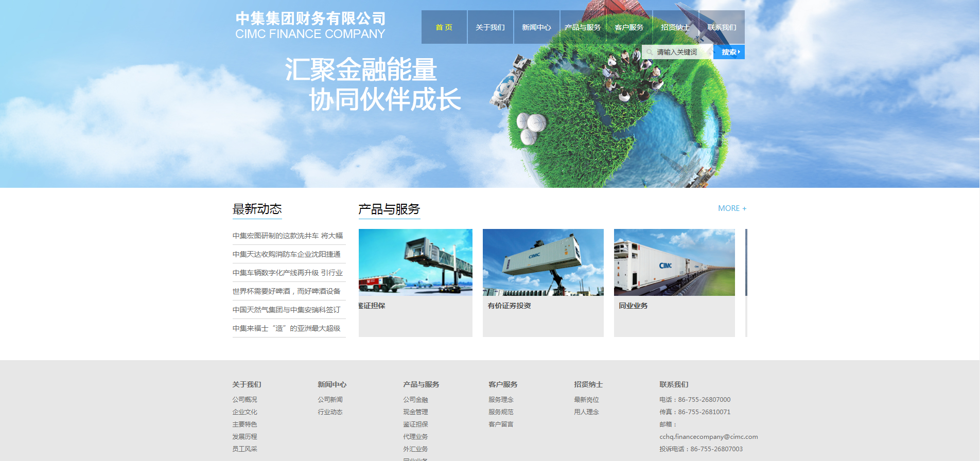
Task: Open news item 中集天达收购消防车企业沈阳捷通
Action: pos(286,254)
